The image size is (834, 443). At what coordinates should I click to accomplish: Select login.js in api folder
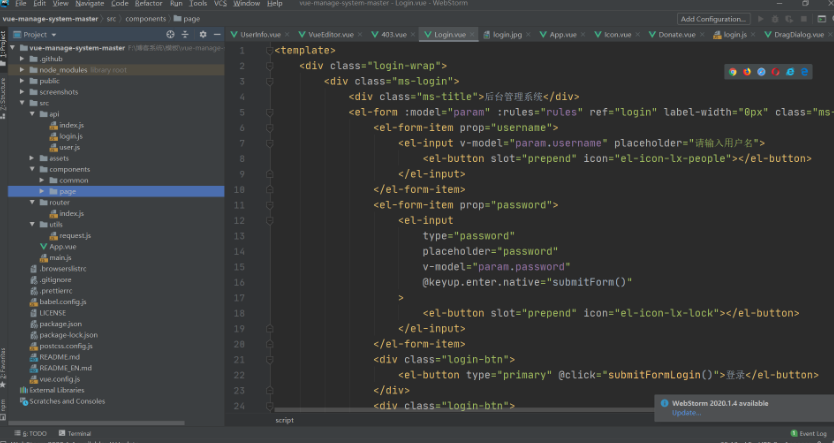tap(71, 136)
